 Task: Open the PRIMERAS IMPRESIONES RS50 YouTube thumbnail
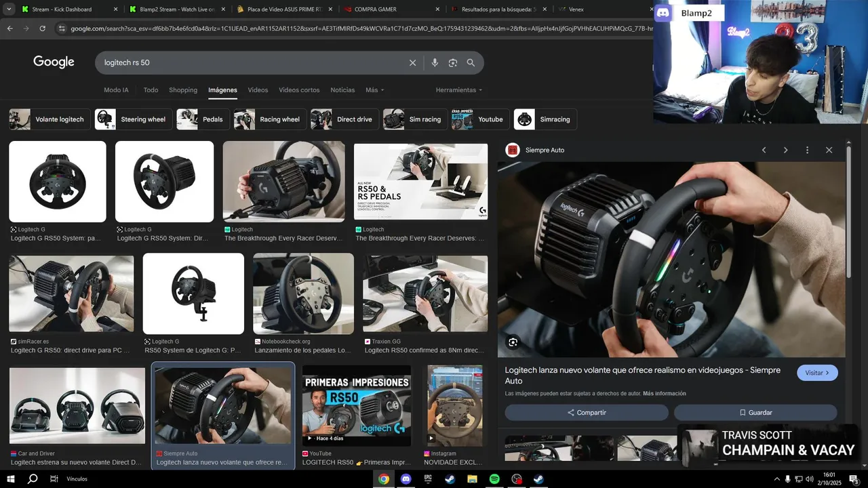coord(357,405)
